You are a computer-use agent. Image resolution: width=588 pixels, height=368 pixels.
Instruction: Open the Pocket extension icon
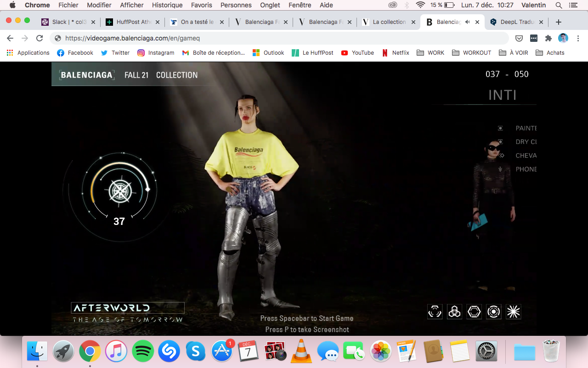point(519,38)
